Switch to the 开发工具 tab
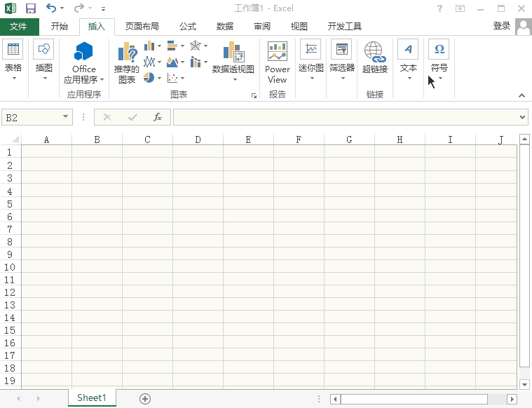Image resolution: width=532 pixels, height=408 pixels. 344,27
